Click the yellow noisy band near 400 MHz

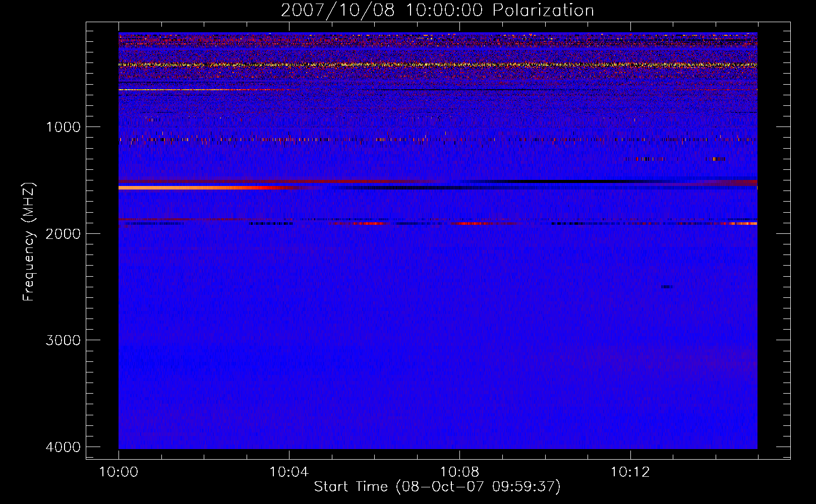point(438,65)
